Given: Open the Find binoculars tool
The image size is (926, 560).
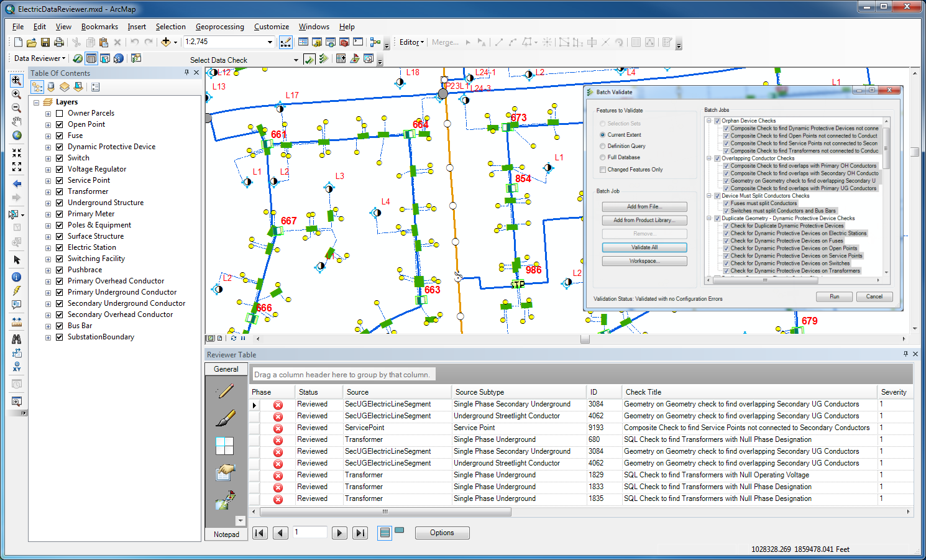Looking at the screenshot, I should point(17,339).
